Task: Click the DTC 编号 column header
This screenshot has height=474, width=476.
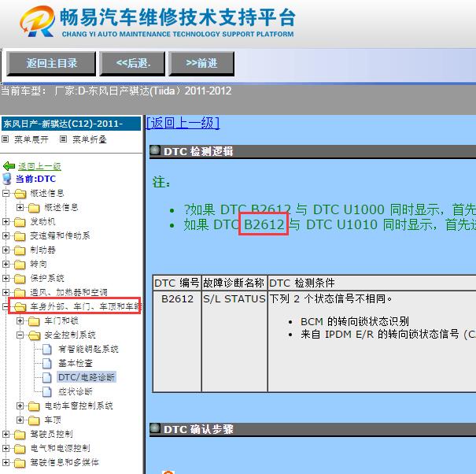Action: point(177,283)
